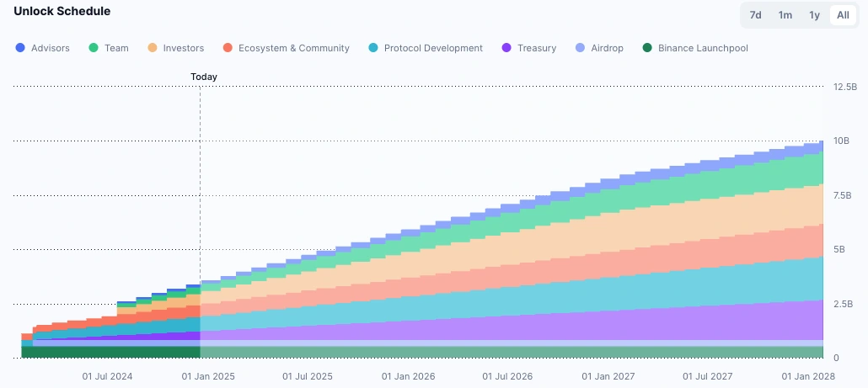868x388 pixels.
Task: Toggle Investors series label in legend
Action: coord(183,48)
